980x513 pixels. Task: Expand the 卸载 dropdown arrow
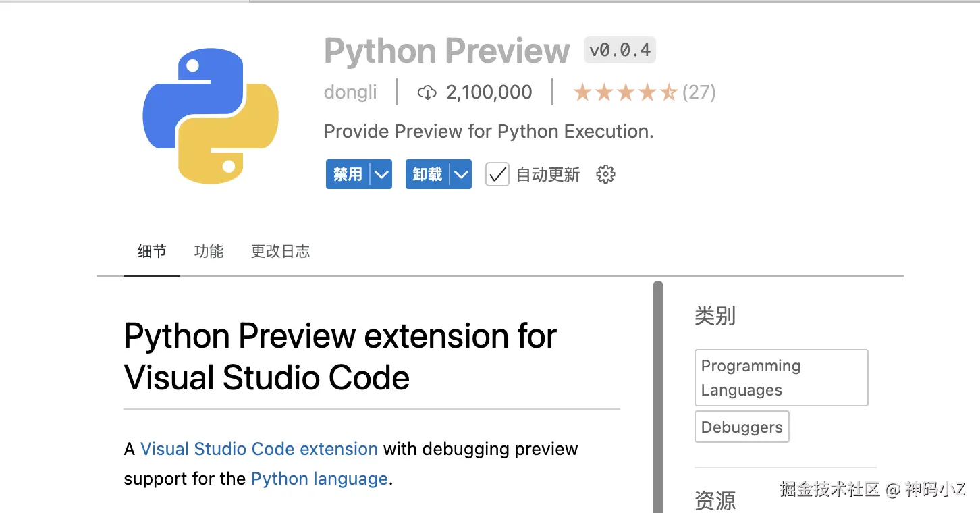point(462,175)
